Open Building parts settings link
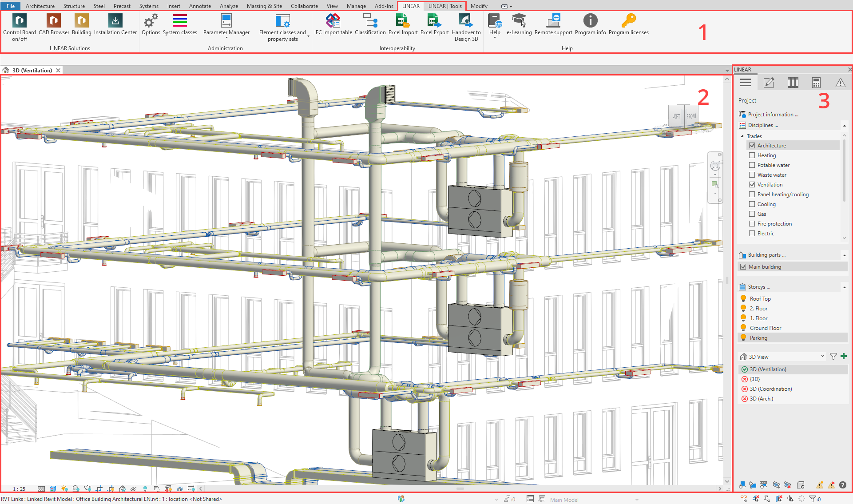This screenshot has width=853, height=504. point(767,255)
